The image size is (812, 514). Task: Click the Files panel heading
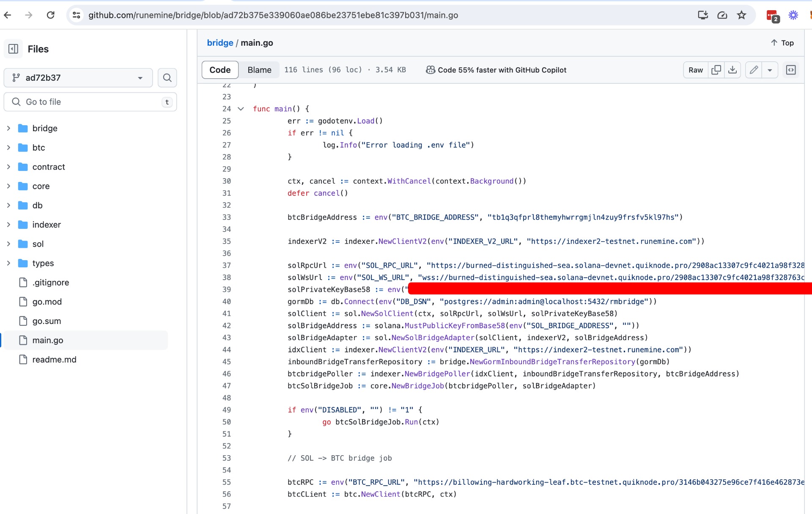coord(38,49)
